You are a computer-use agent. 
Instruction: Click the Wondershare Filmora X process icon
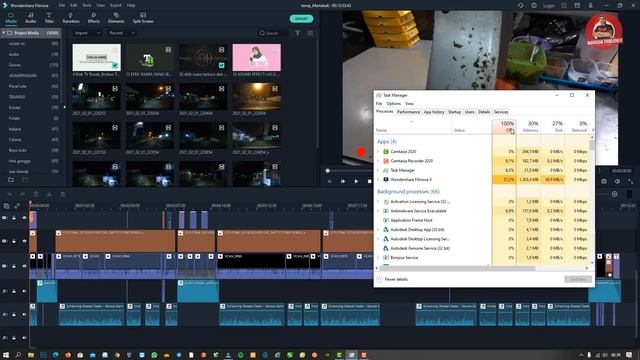pos(386,180)
